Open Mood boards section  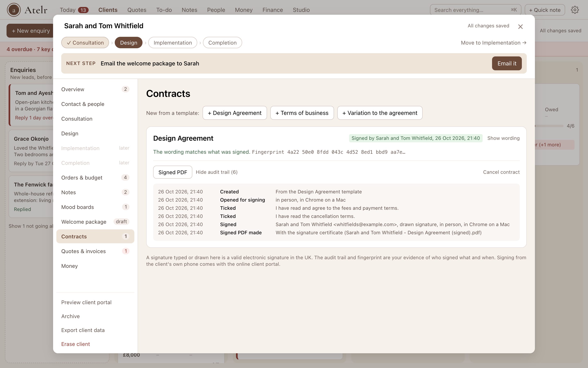tap(95, 207)
